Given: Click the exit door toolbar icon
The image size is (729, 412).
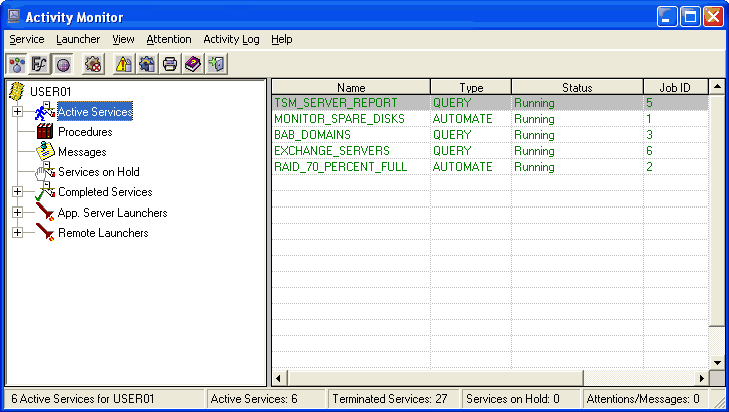Looking at the screenshot, I should tap(216, 65).
